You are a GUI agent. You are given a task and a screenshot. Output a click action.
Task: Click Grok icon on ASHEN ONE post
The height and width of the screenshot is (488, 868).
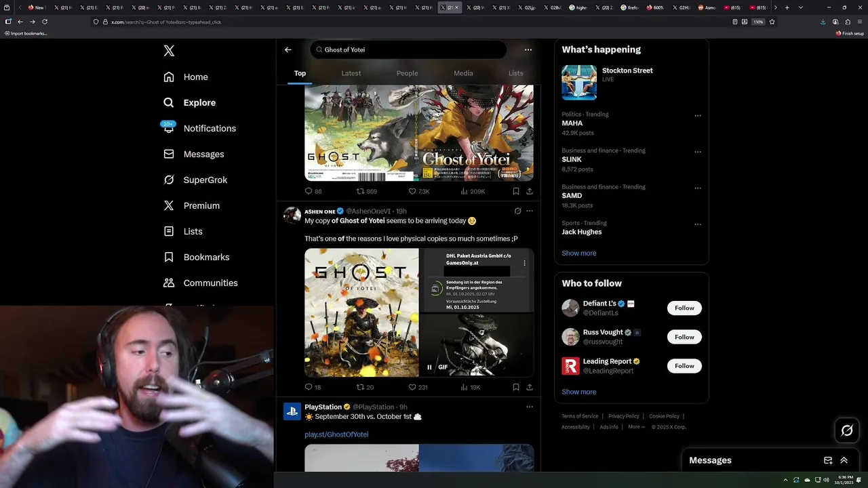click(517, 211)
